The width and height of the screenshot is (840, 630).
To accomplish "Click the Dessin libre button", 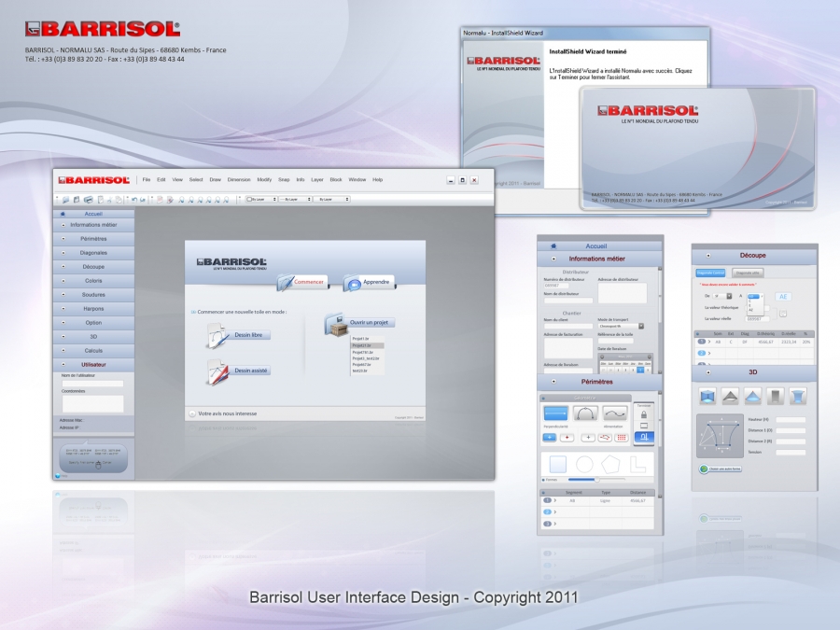I will (248, 335).
